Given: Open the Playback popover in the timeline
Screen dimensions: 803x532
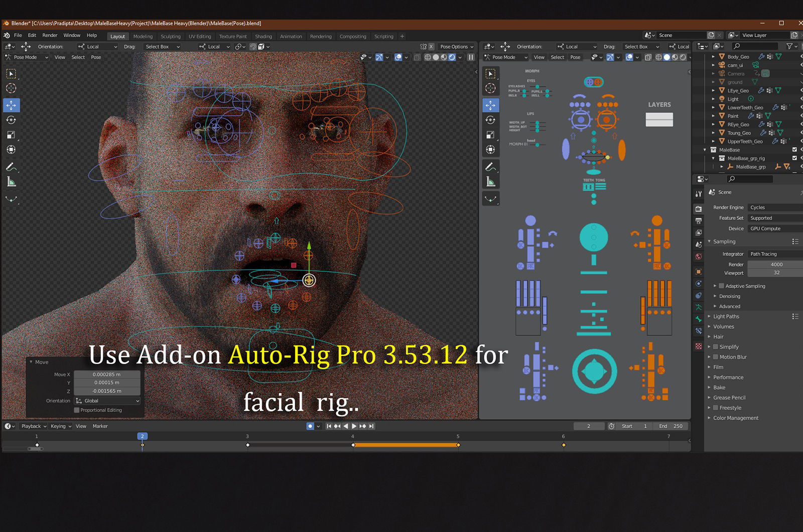Looking at the screenshot, I should coord(34,426).
